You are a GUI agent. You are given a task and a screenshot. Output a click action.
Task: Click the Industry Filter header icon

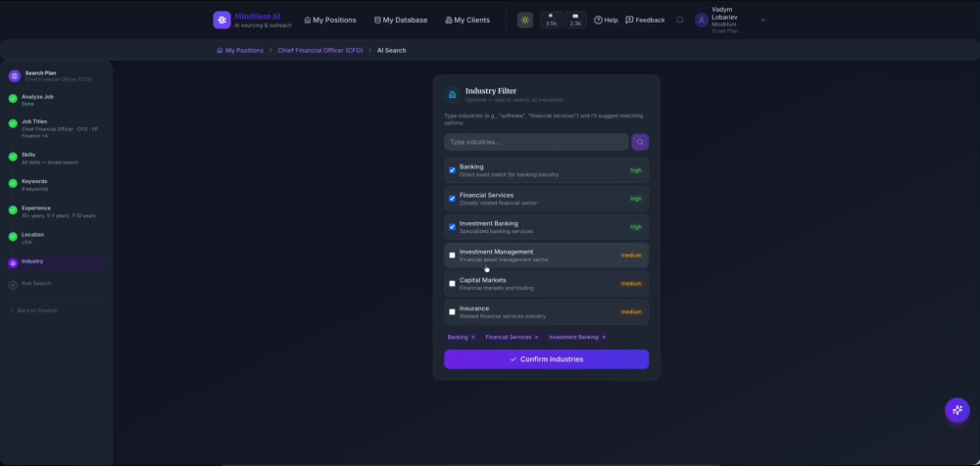(x=452, y=94)
